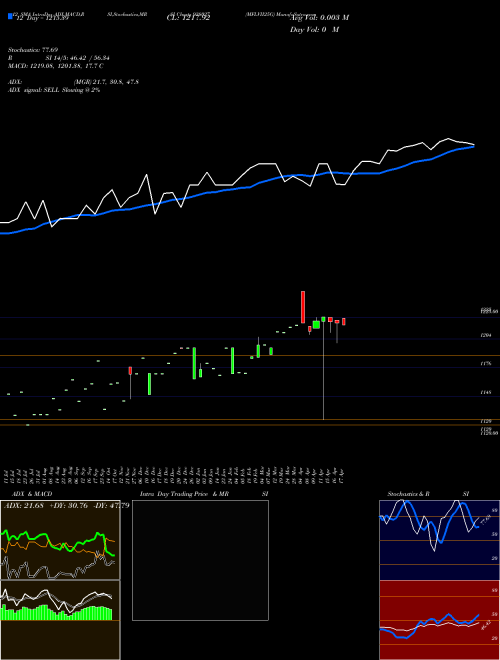Open the navy Stochastics chart panel
This screenshot has height=660, width=500.
point(439,540)
